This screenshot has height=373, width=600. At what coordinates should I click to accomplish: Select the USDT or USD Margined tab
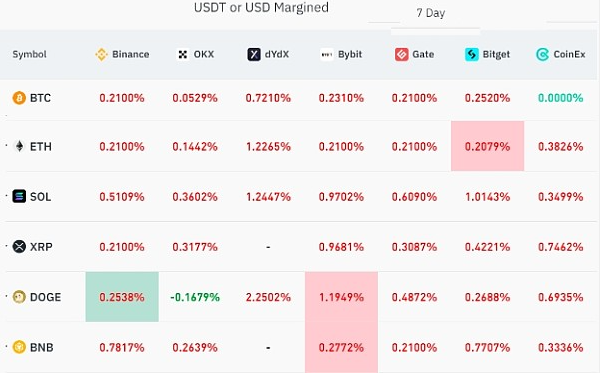pyautogui.click(x=261, y=8)
